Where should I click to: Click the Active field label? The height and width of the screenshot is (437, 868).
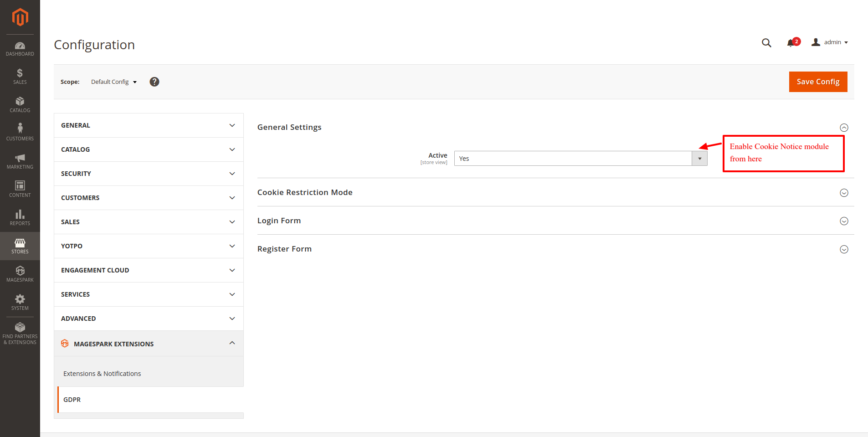(x=438, y=155)
